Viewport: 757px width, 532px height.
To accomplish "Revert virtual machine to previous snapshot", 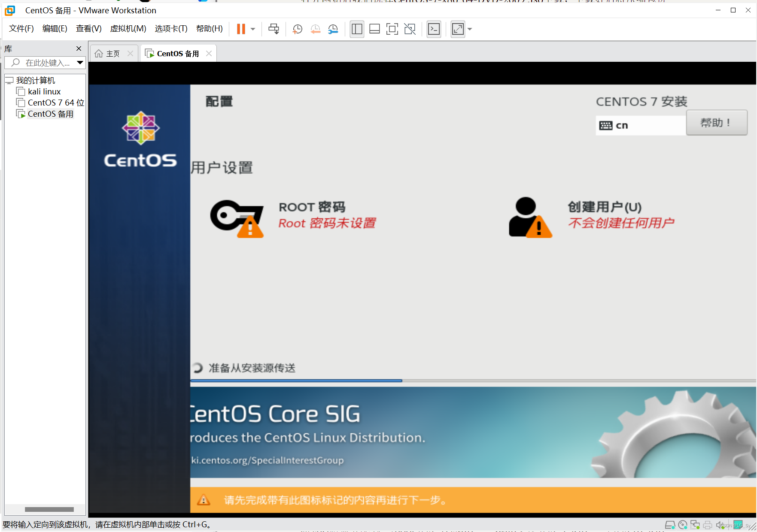I will point(315,29).
